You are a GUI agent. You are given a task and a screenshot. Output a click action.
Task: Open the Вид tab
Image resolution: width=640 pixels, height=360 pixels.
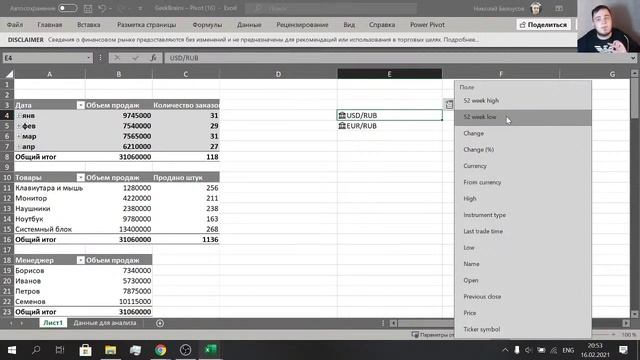pos(349,25)
